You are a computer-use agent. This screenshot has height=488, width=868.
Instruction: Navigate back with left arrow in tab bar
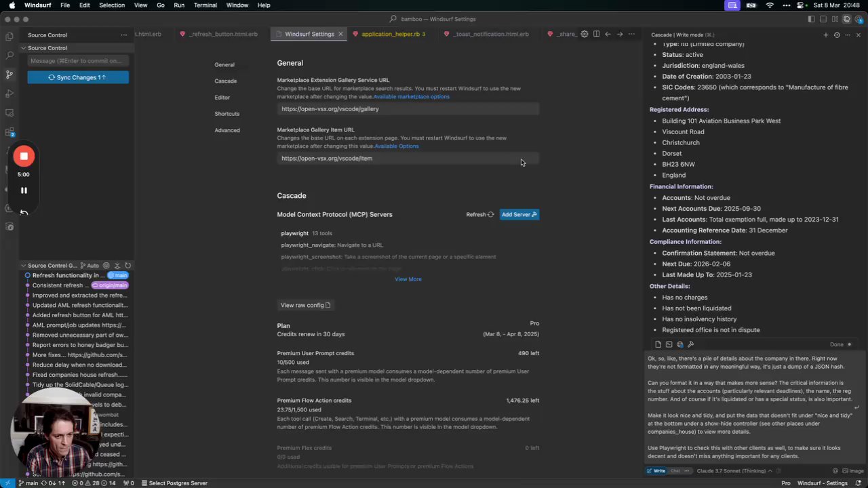coord(608,34)
